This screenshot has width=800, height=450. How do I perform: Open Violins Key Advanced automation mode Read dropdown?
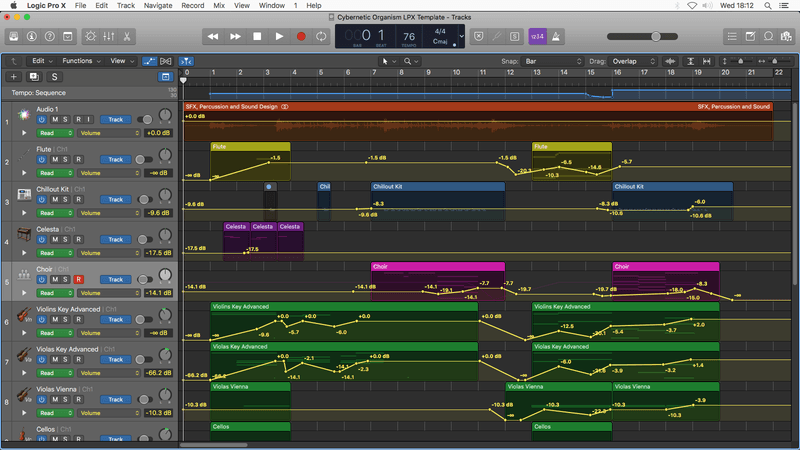[55, 333]
